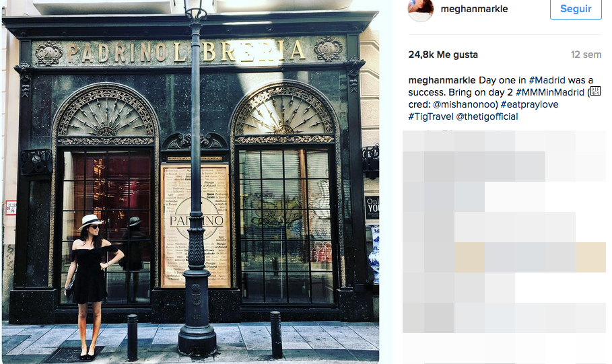Viewport: 612px width, 364px height.
Task: Open the #Madrid hashtag link
Action: click(547, 80)
